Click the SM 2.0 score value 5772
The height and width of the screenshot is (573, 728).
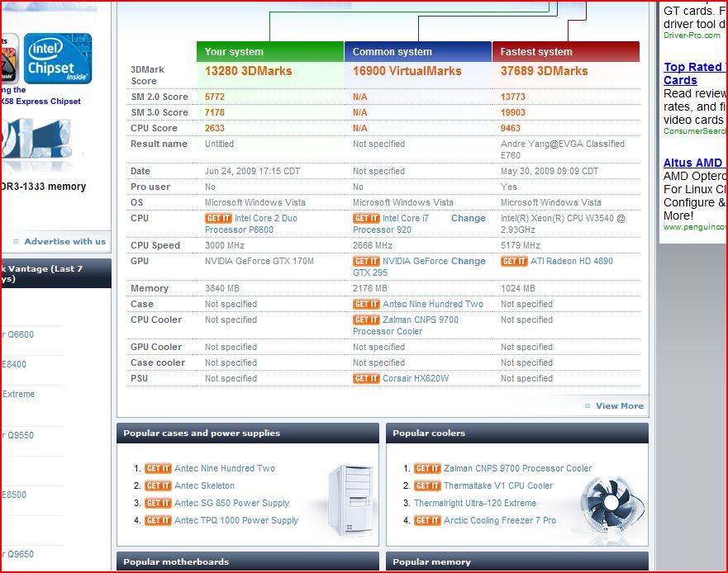tap(215, 97)
